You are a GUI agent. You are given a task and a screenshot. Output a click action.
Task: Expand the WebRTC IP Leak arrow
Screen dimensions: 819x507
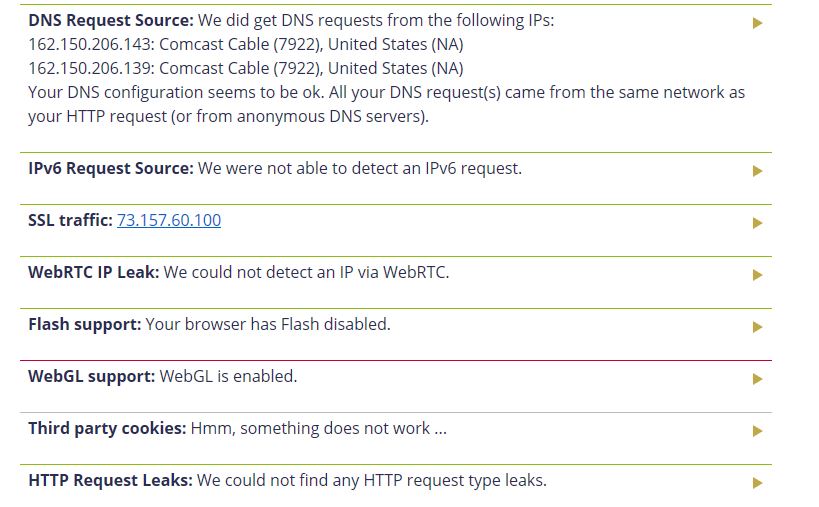click(x=757, y=275)
